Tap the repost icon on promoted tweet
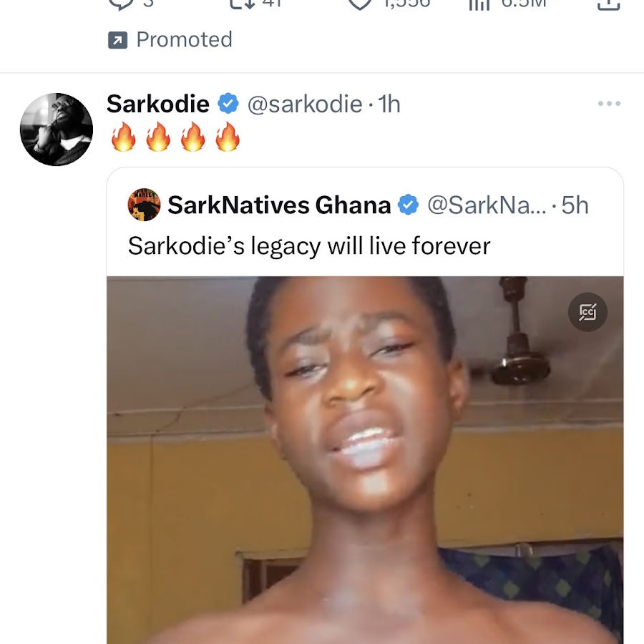The width and height of the screenshot is (644, 644). 243,4
